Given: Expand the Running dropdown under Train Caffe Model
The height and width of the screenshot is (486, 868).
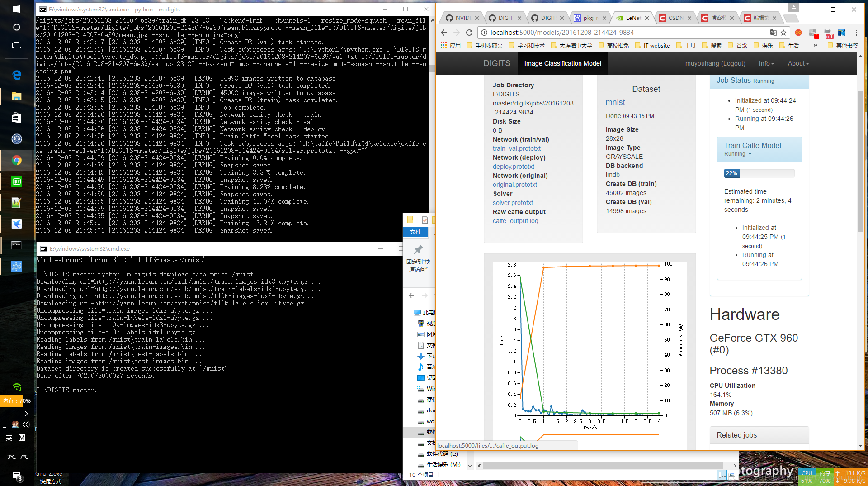Looking at the screenshot, I should pyautogui.click(x=738, y=154).
